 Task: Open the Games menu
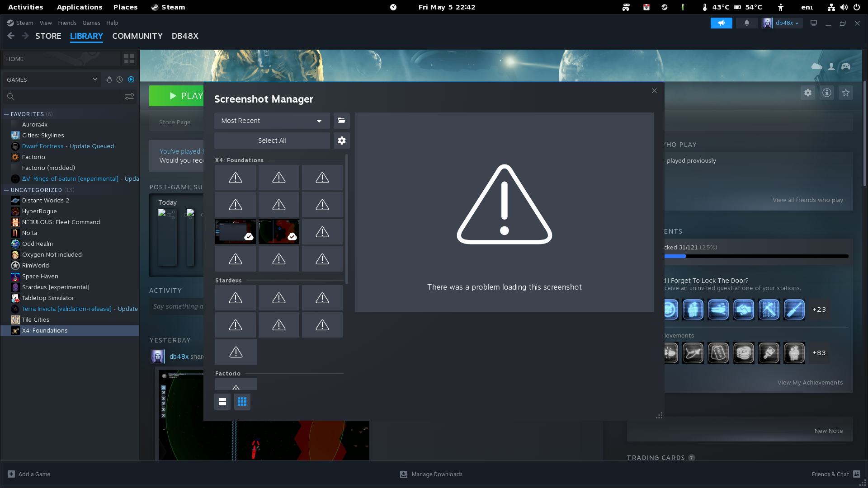91,23
